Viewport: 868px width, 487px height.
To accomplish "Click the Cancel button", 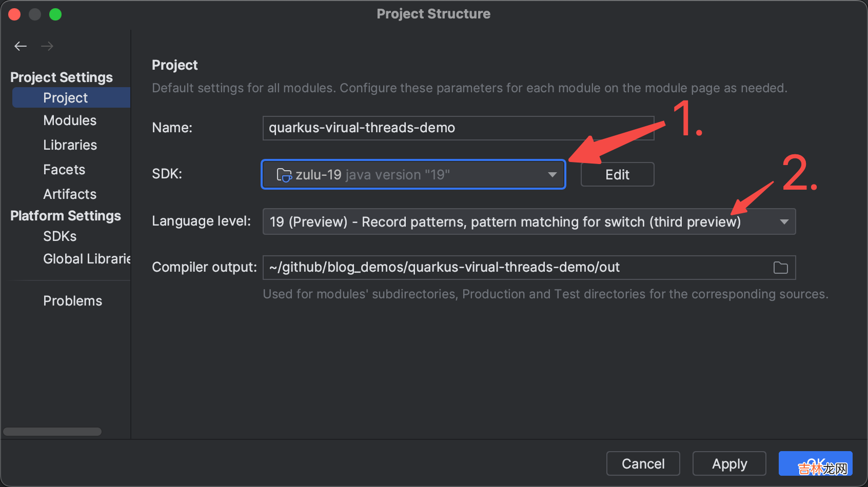I will (x=643, y=464).
